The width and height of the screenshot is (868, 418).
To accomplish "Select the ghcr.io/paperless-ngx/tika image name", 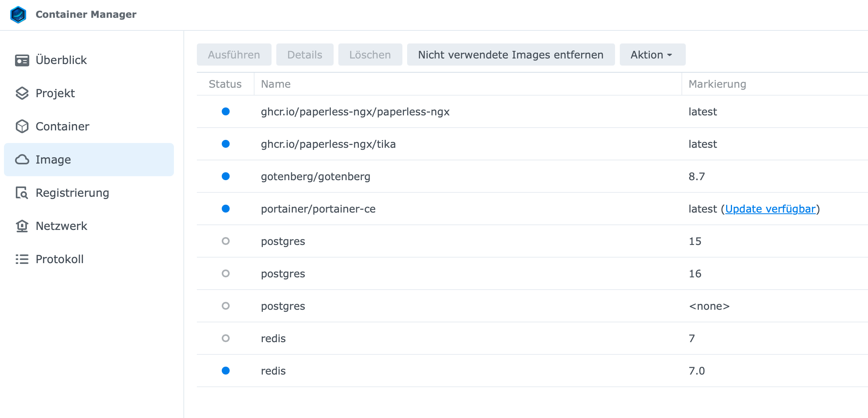I will 328,144.
